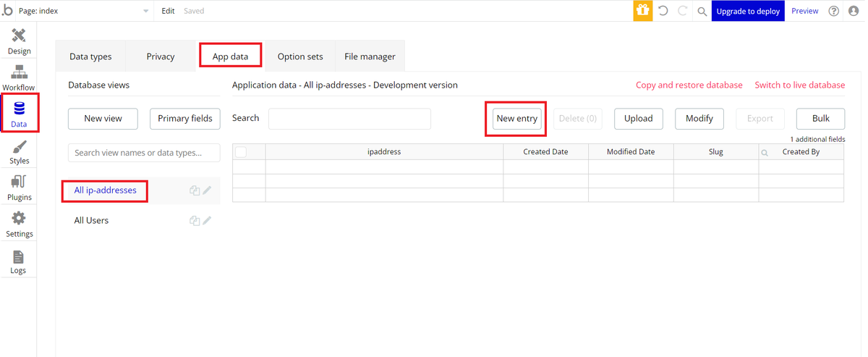Click the orange gift icon
The height and width of the screenshot is (357, 868).
642,11
